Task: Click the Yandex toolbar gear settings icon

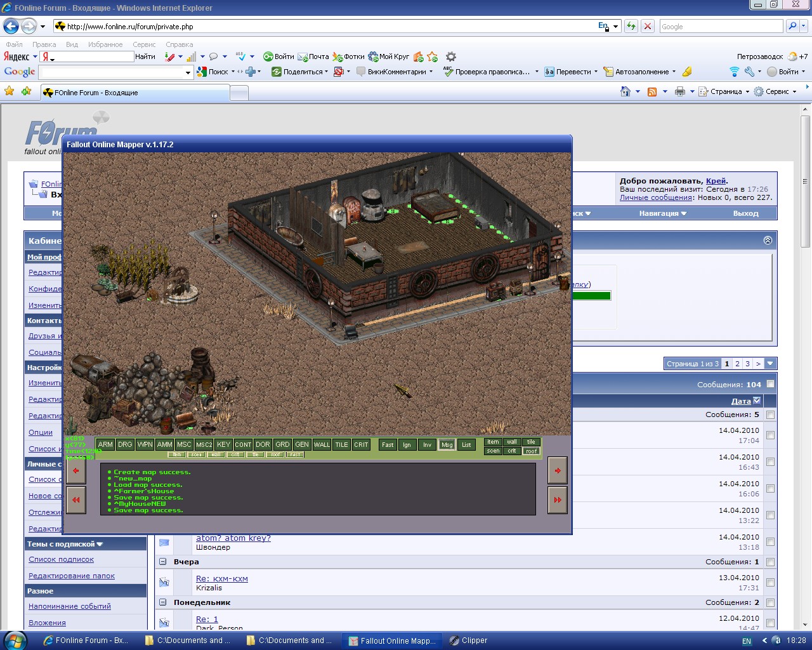Action: click(x=451, y=56)
